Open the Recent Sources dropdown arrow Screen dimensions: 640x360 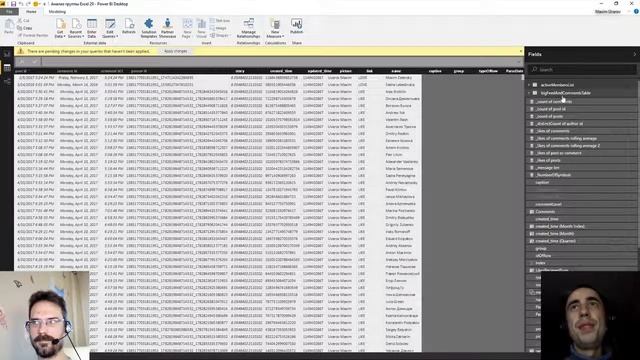(x=83, y=37)
